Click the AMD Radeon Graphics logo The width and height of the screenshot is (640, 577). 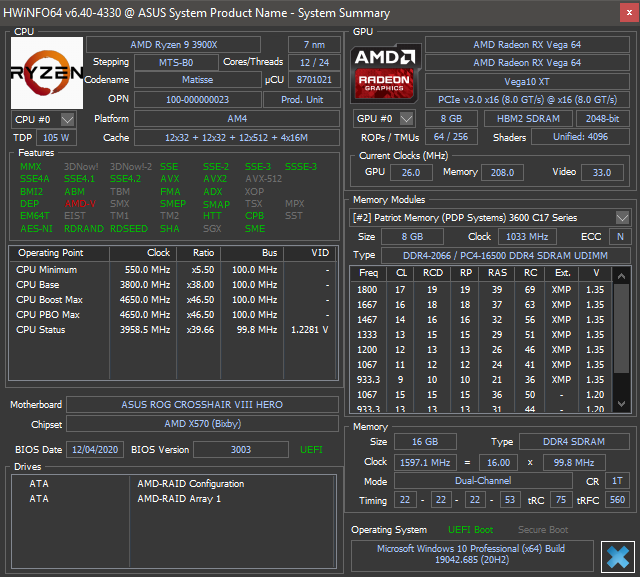pos(385,73)
